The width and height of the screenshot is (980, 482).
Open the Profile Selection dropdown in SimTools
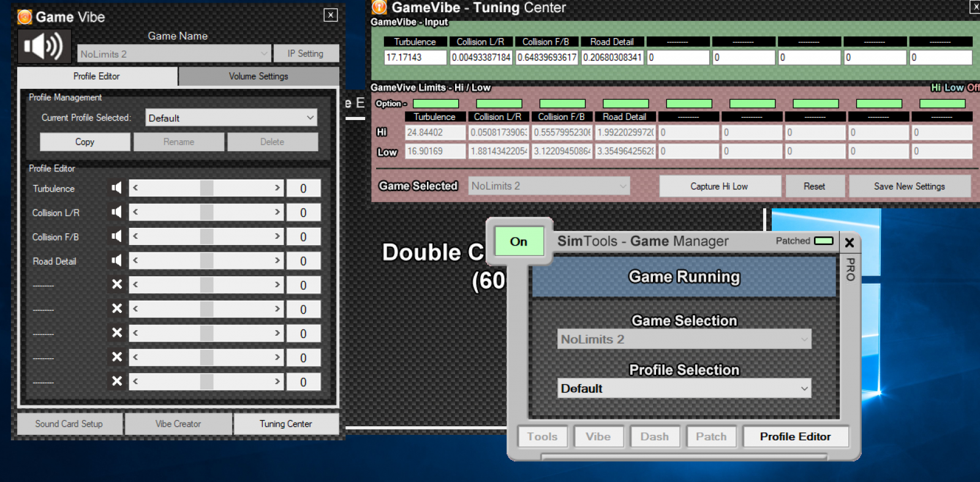(684, 388)
